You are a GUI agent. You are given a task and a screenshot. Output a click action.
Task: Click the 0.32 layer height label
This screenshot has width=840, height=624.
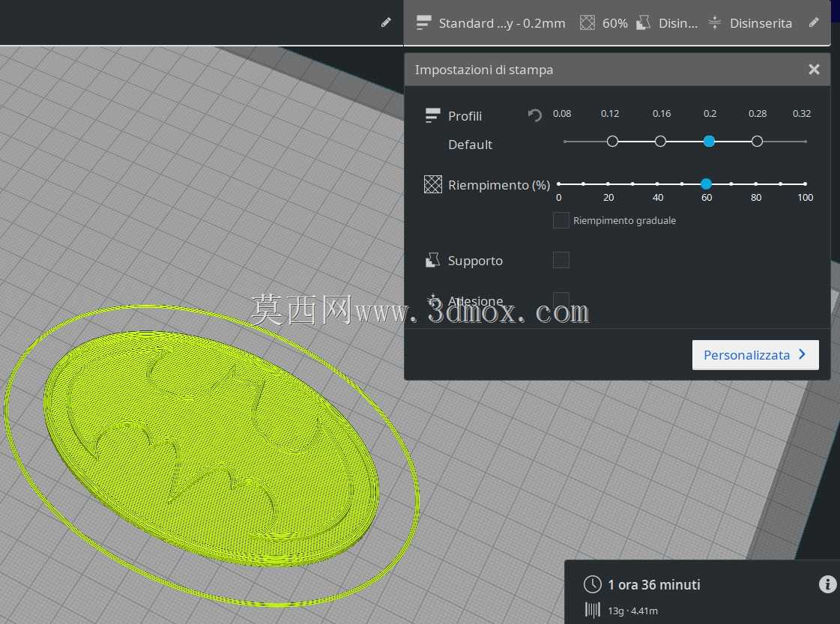(x=802, y=114)
